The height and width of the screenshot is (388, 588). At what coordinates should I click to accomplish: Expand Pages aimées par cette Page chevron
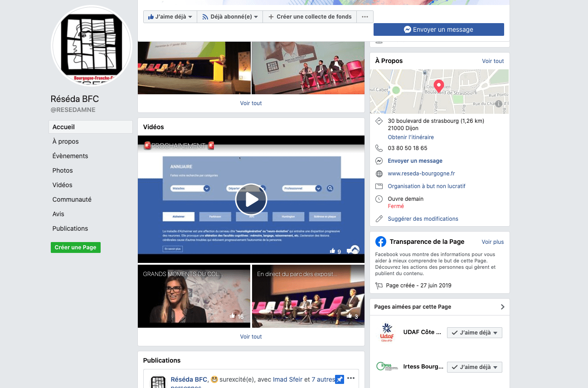[x=502, y=307]
